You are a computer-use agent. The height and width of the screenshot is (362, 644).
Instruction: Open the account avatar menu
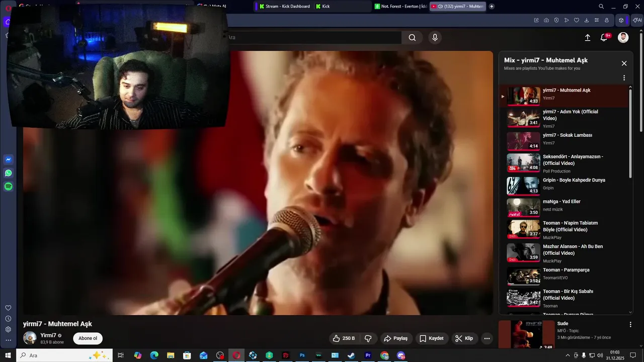pos(623,37)
